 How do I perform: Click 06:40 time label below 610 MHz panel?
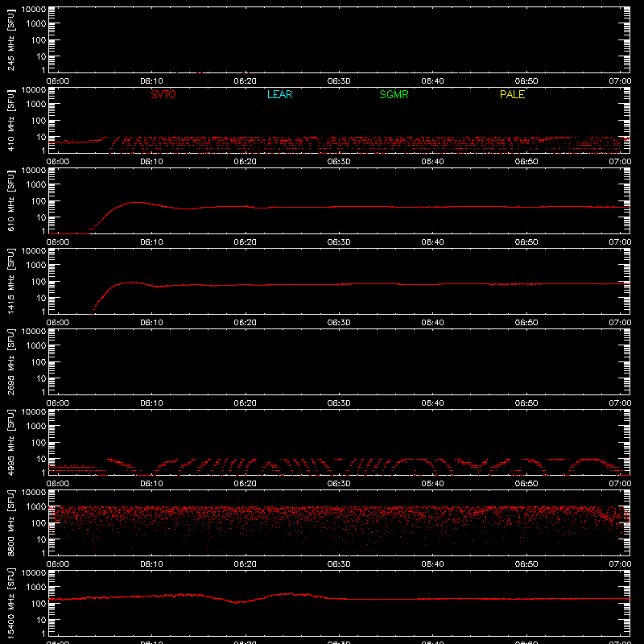click(432, 242)
